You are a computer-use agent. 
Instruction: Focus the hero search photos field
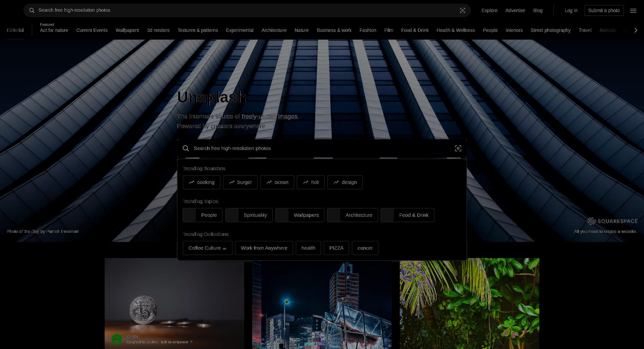322,148
